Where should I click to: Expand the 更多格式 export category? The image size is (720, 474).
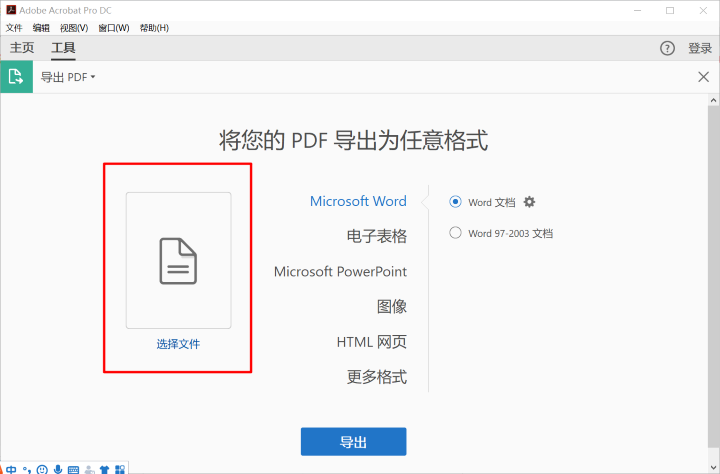pyautogui.click(x=376, y=377)
